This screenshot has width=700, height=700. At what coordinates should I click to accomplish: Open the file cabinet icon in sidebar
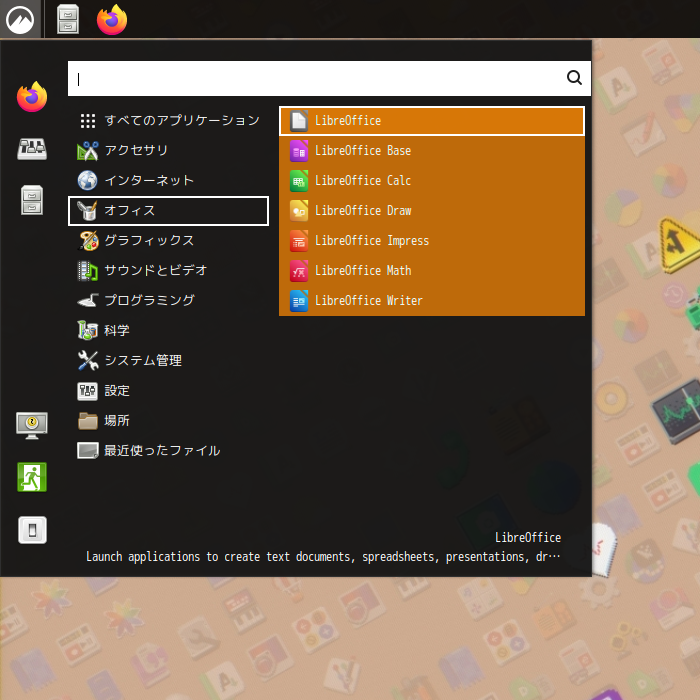(32, 200)
